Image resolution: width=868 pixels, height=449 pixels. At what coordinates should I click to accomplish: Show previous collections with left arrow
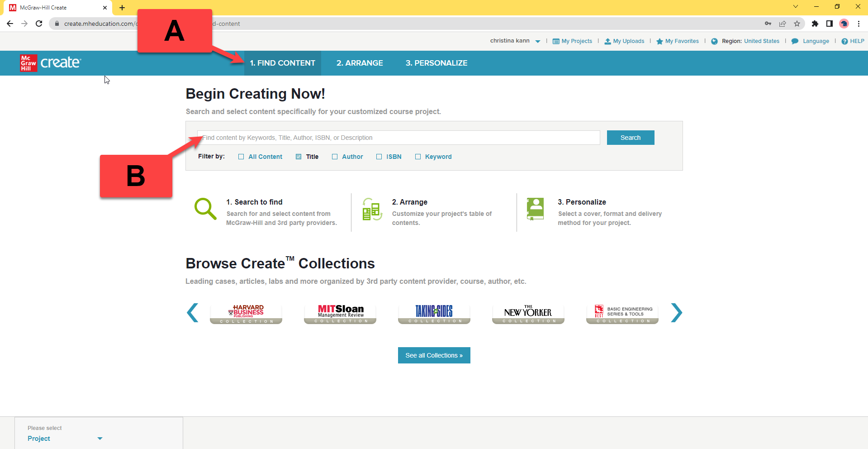(193, 313)
